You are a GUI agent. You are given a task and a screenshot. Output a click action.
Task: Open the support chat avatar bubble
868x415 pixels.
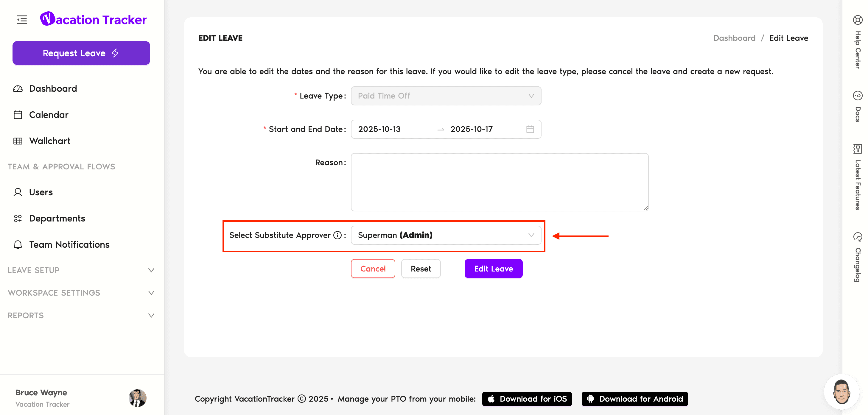click(841, 391)
